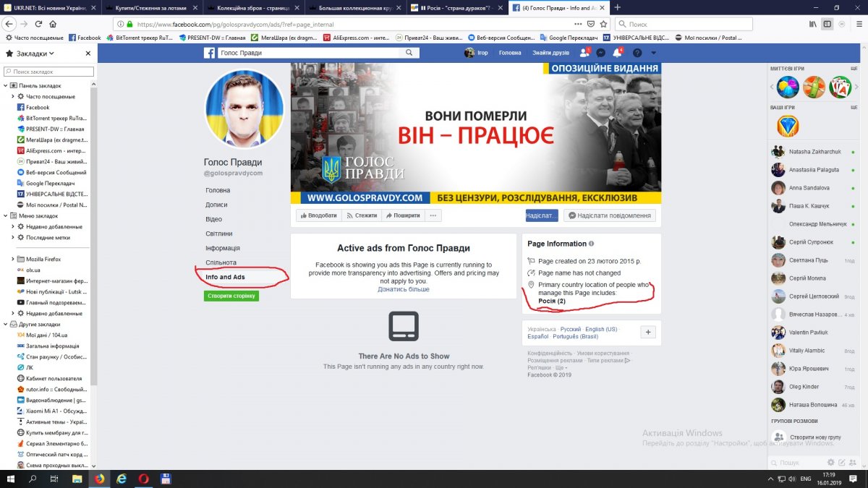Screen dimensions: 868x488
Task: Open Facebook notifications bell
Action: pyautogui.click(x=617, y=53)
